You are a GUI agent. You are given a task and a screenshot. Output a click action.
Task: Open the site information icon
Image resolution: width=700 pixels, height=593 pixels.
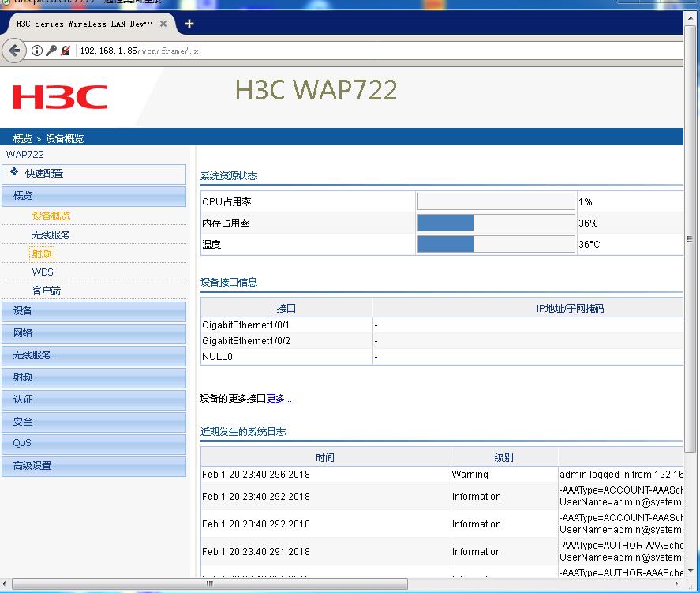[37, 51]
